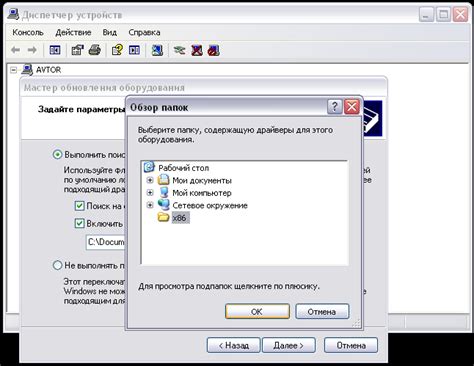Expand the Сетевое окружение node
The image size is (474, 366).
pyautogui.click(x=150, y=205)
